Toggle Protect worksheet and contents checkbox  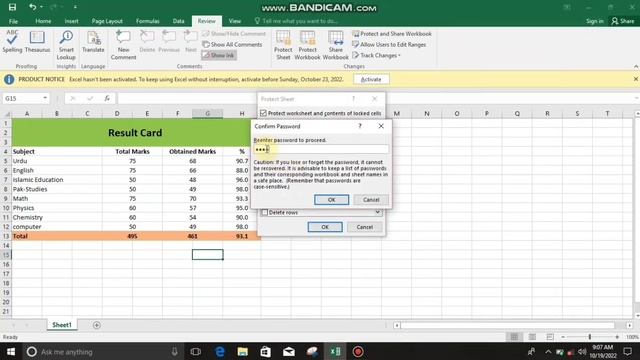[x=264, y=113]
